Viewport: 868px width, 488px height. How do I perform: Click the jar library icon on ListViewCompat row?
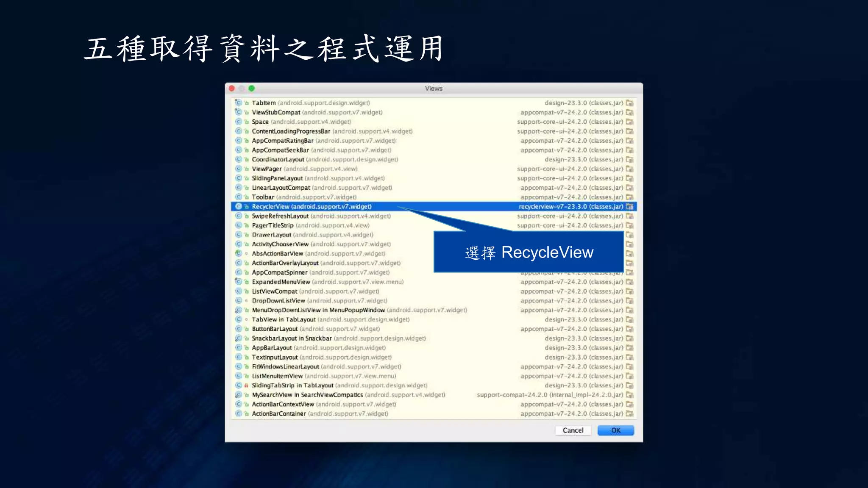(630, 291)
